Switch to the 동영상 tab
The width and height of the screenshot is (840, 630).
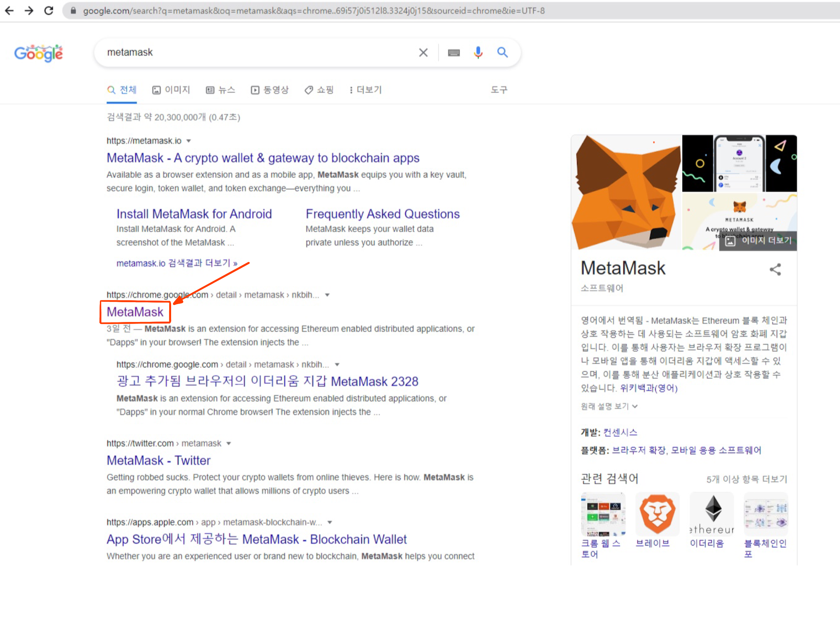click(269, 90)
